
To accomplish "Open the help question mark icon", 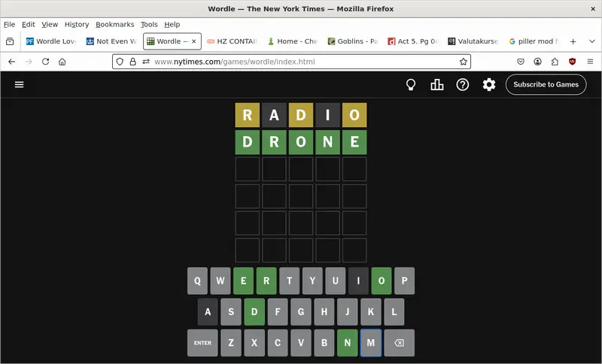I will [x=463, y=84].
